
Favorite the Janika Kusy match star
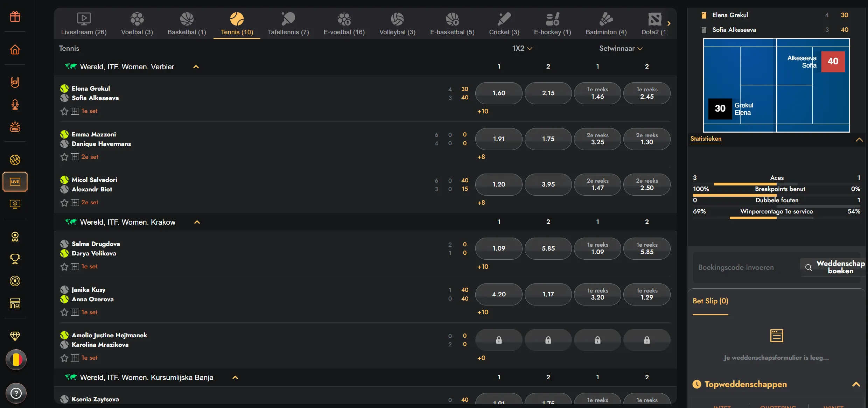coord(64,312)
